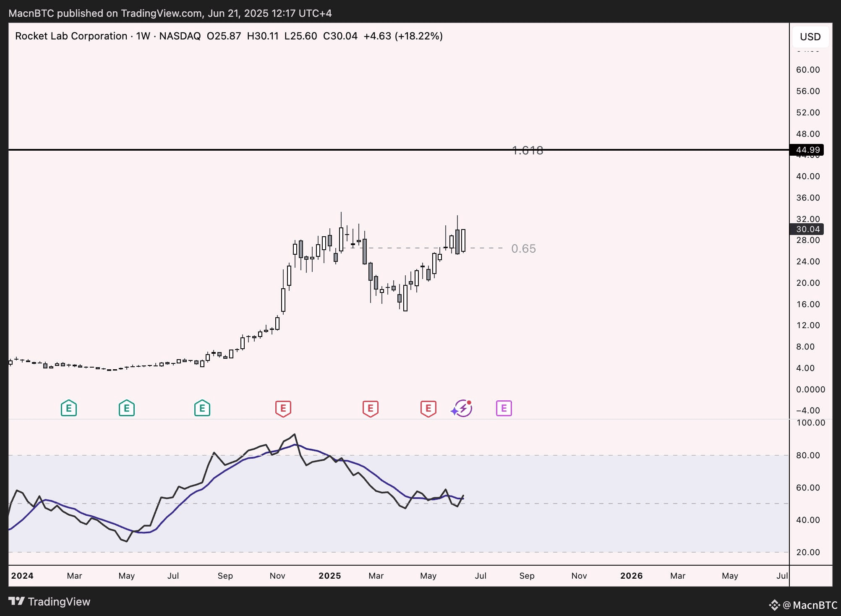This screenshot has height=616, width=841.
Task: Click the 2025 label on time axis
Action: (x=330, y=576)
